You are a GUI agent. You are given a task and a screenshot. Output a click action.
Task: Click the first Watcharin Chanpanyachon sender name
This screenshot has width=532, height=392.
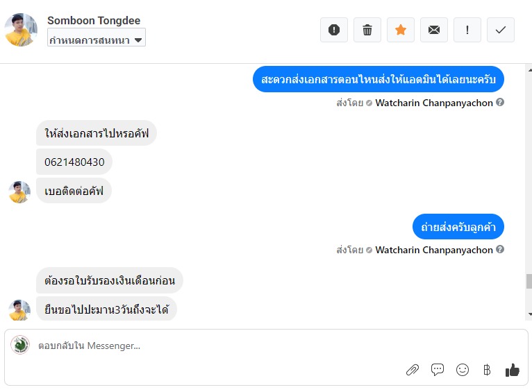click(434, 103)
